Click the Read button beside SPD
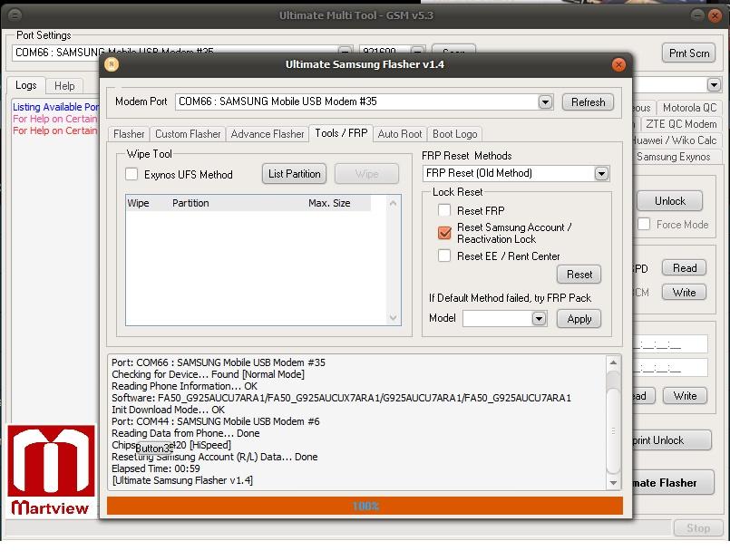 point(685,268)
